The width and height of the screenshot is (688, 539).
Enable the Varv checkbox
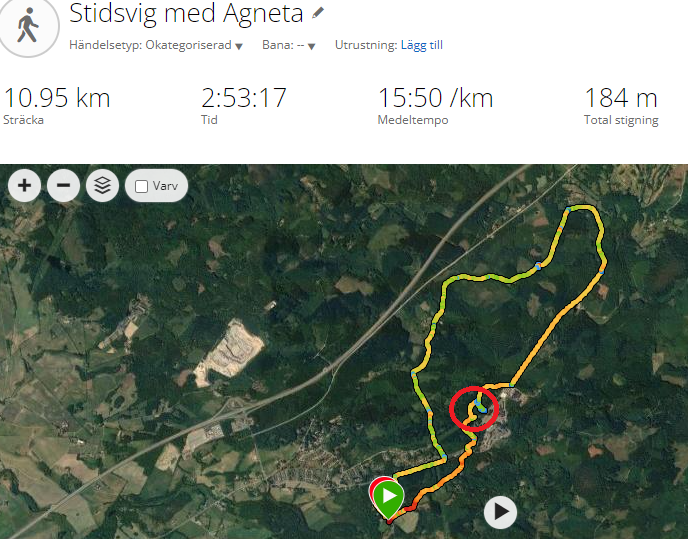point(141,187)
